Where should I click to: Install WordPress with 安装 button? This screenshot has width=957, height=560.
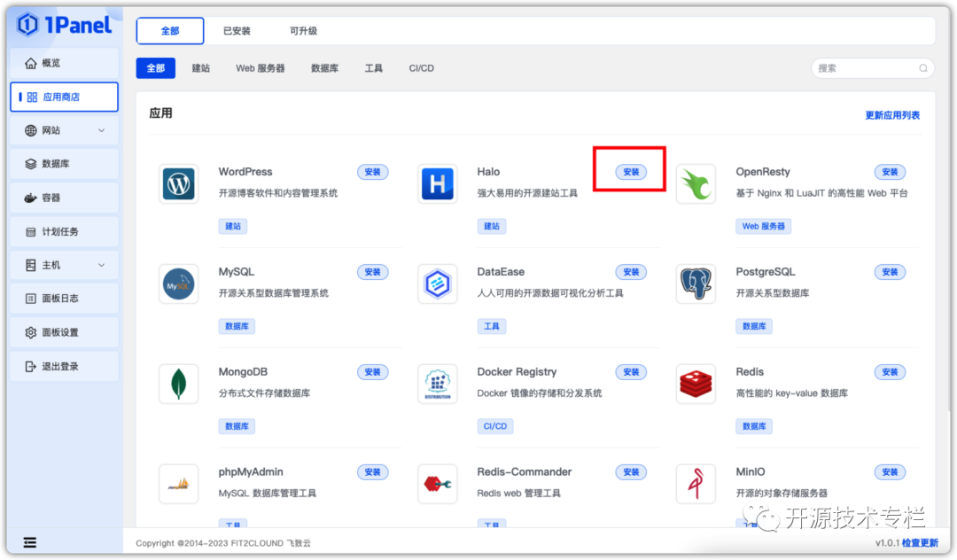373,172
